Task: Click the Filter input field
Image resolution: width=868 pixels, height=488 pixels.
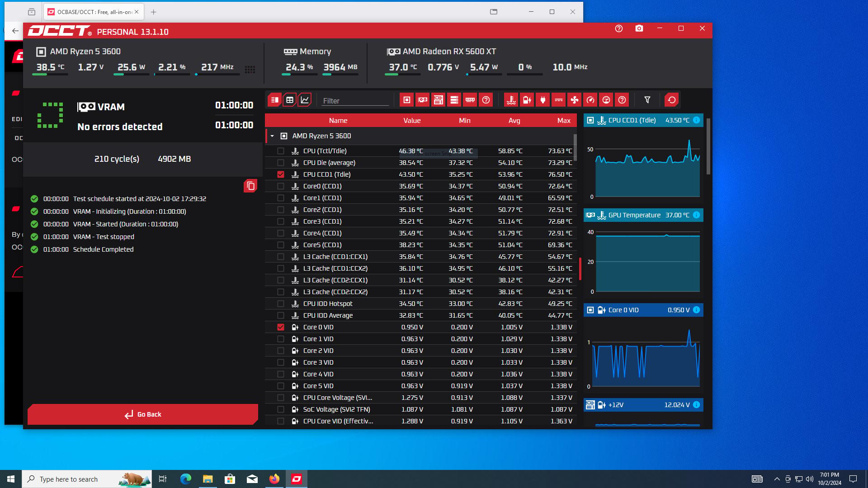Action: pyautogui.click(x=355, y=101)
